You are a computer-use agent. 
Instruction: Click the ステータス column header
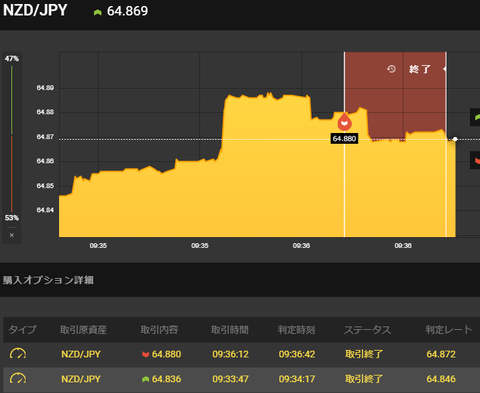367,330
